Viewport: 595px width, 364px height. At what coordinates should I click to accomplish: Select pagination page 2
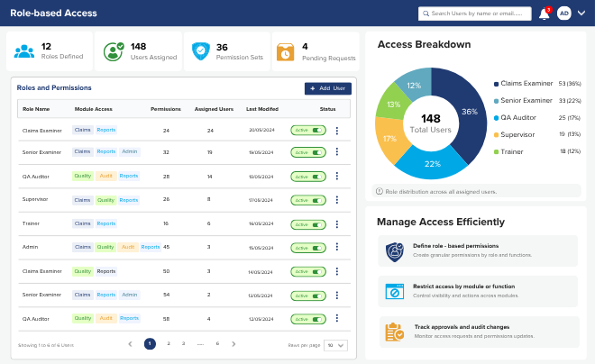pos(169,343)
